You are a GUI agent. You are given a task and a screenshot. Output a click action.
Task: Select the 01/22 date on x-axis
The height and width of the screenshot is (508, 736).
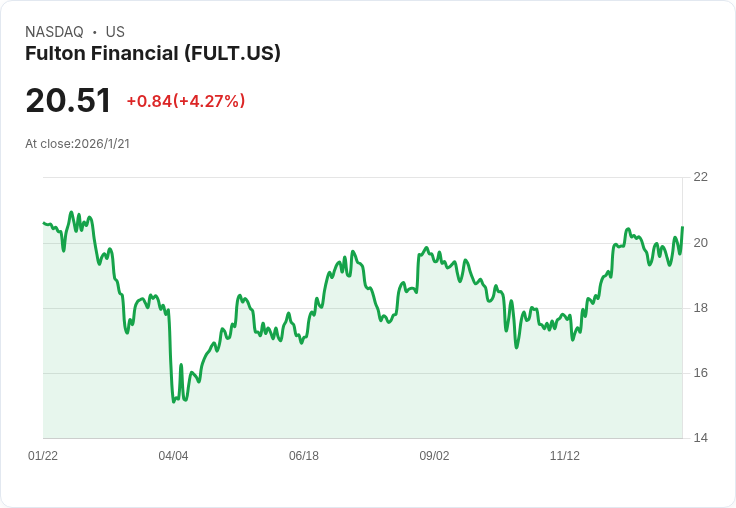(43, 456)
